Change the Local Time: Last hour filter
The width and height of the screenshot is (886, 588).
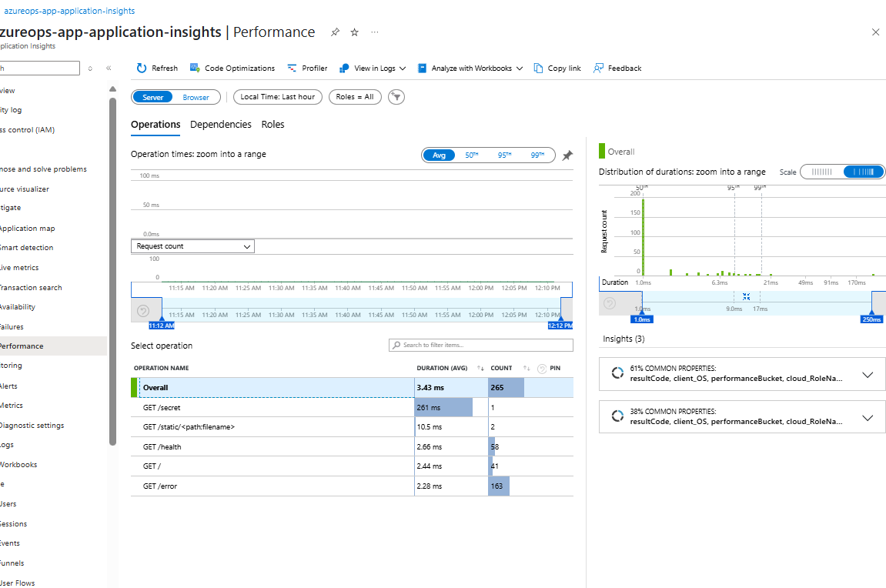click(277, 97)
